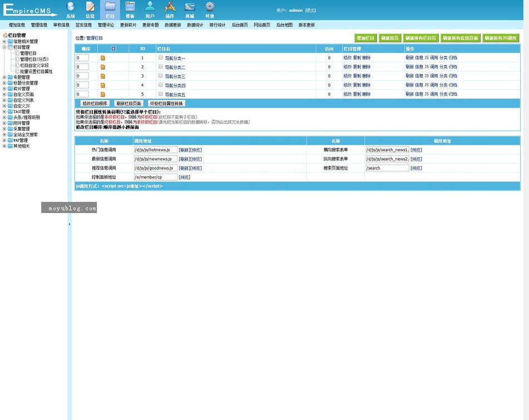529x420 pixels.
Task: Select the 用户 (User) icon
Action: coord(150,9)
